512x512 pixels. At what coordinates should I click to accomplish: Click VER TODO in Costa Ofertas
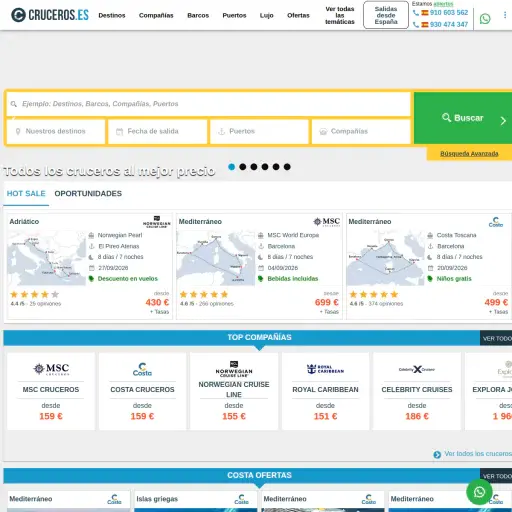(497, 476)
